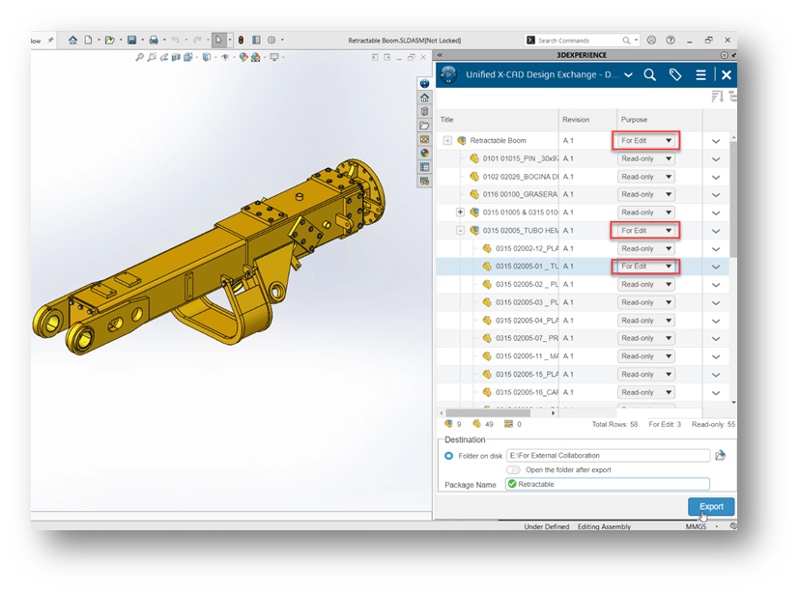Open the user account icon in title bar
The height and width of the screenshot is (593, 800).
click(652, 40)
